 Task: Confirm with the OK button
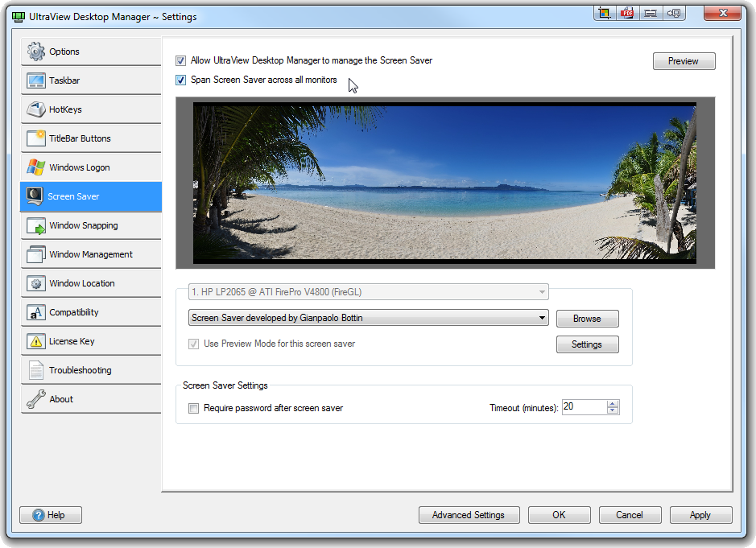[560, 515]
